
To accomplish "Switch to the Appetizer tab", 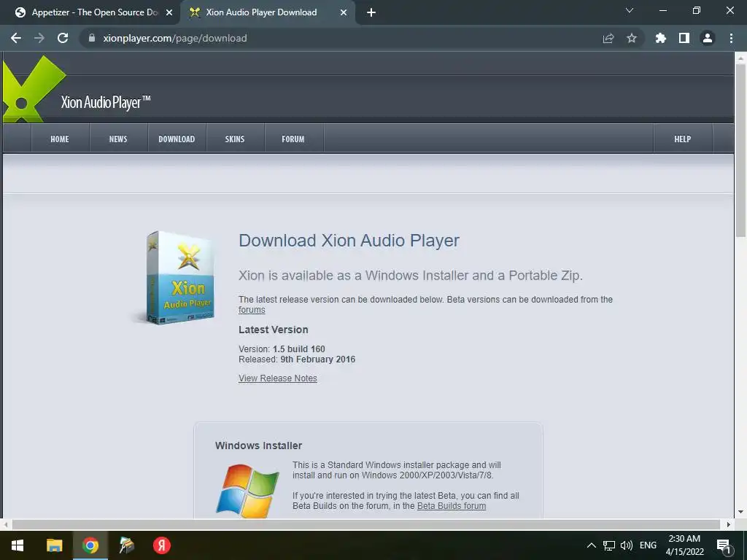I will [90, 13].
